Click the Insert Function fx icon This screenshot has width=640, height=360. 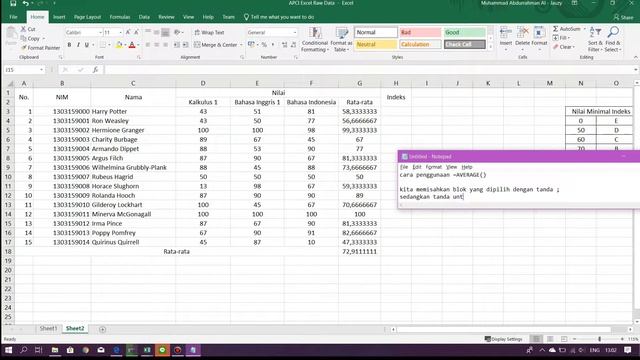pos(95,70)
